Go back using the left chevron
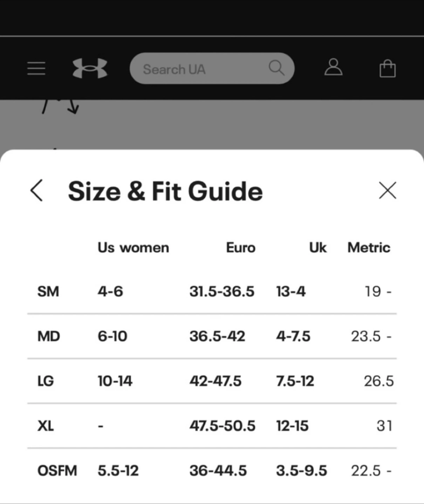424x504 pixels. point(37,191)
